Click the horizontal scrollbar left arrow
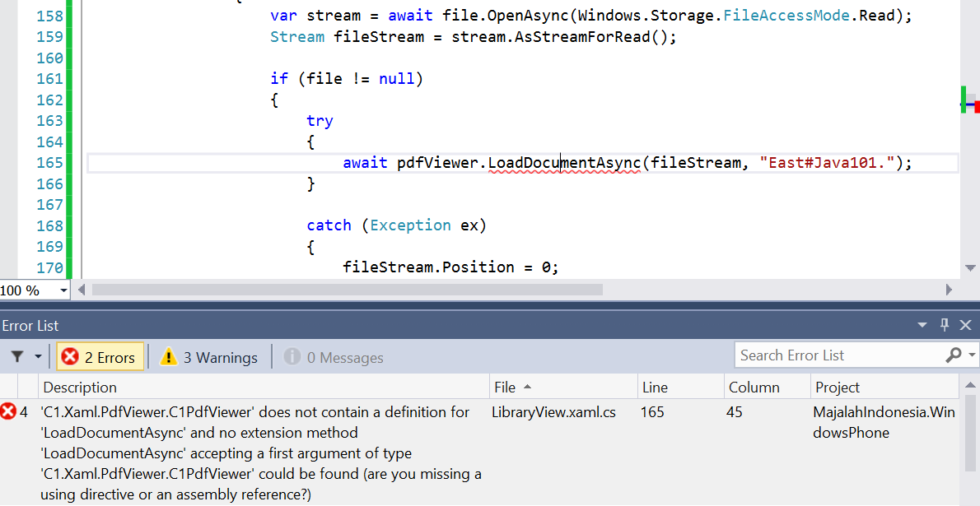Image resolution: width=980 pixels, height=506 pixels. [81, 290]
